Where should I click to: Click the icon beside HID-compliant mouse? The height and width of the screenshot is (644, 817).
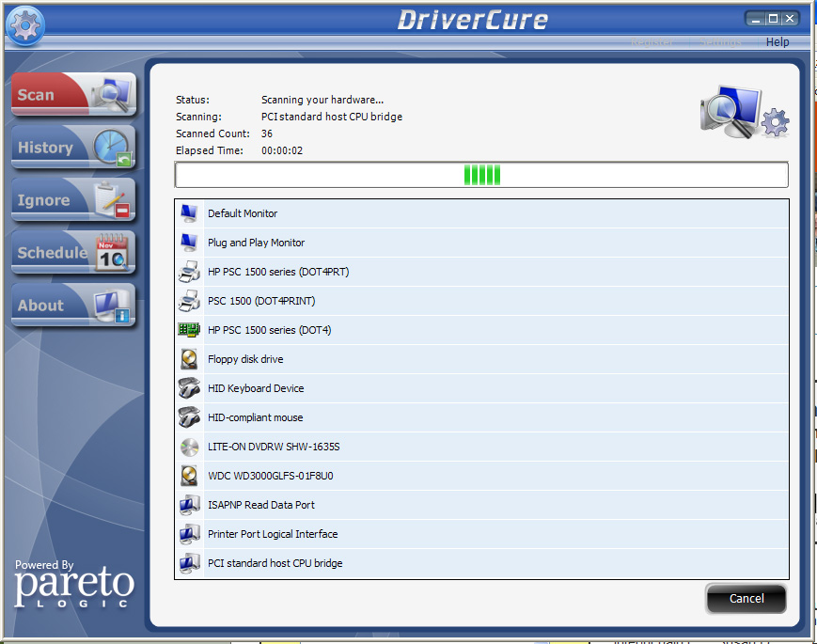click(189, 417)
